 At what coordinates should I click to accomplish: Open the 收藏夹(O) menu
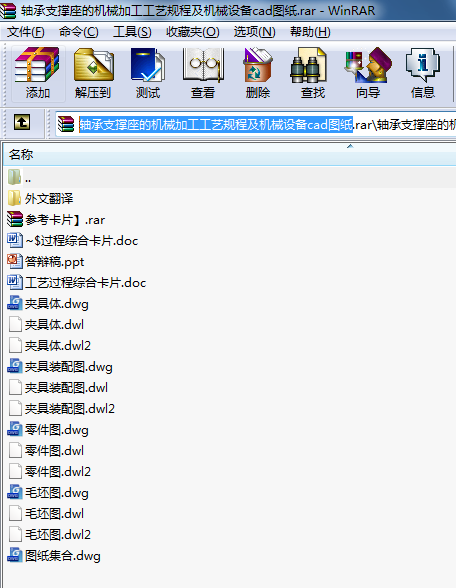pos(193,32)
